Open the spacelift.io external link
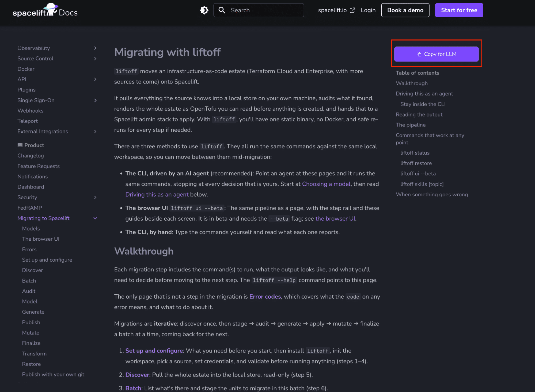Viewport: 535px width, 392px height. point(336,10)
